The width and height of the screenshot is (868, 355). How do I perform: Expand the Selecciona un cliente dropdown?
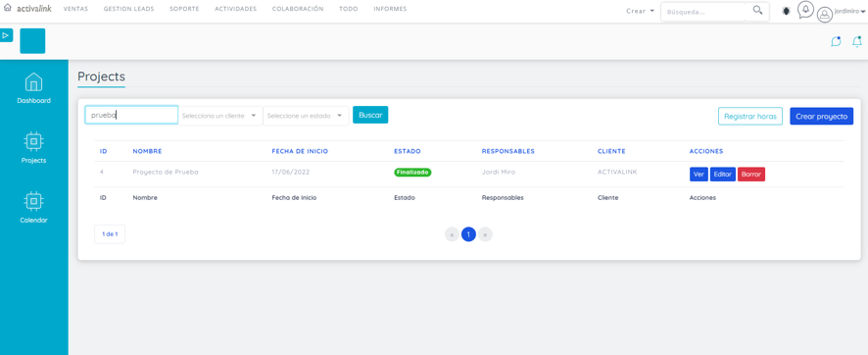tap(220, 116)
